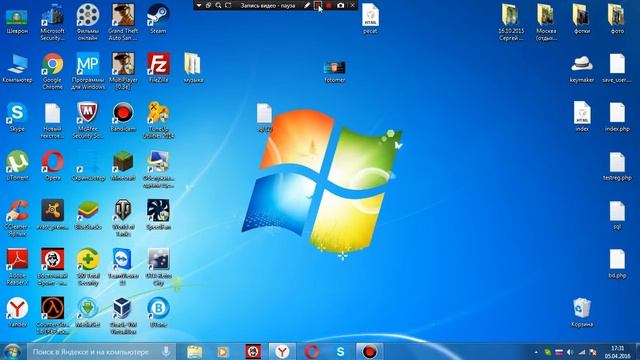Select the CCleaner desktop shortcut

click(17, 219)
